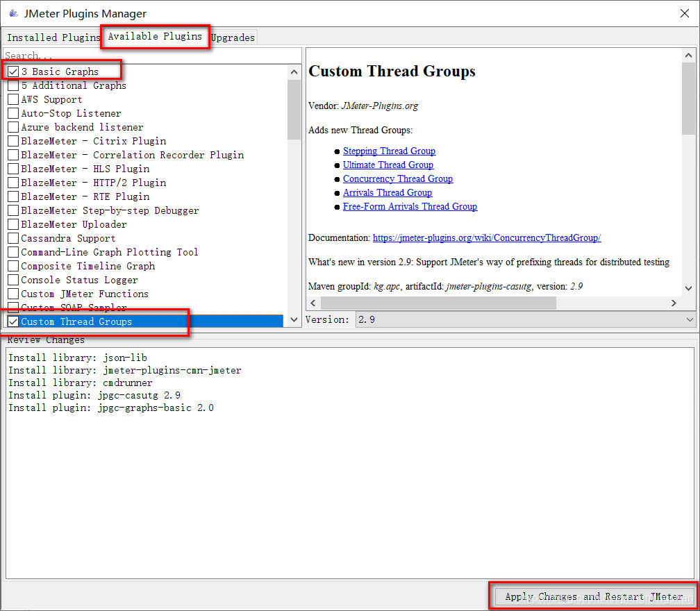Click the plugin list scroll-down arrow

tap(294, 319)
